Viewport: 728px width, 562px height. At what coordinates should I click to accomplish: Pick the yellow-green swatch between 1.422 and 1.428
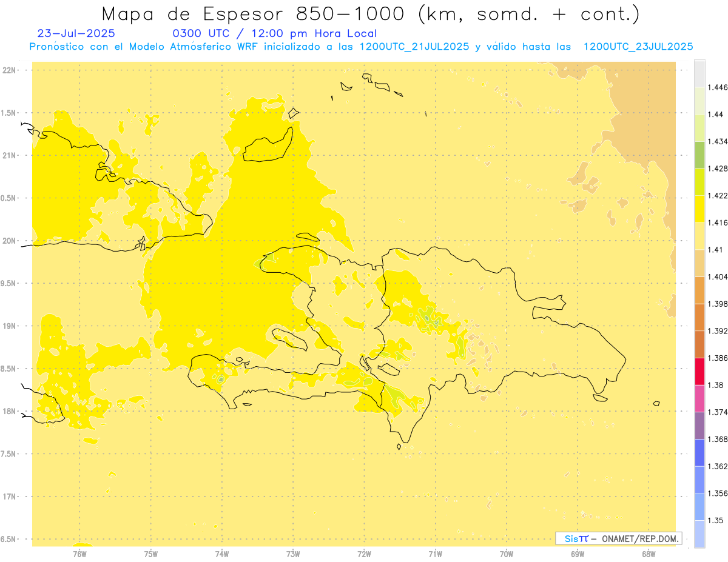coord(699,182)
